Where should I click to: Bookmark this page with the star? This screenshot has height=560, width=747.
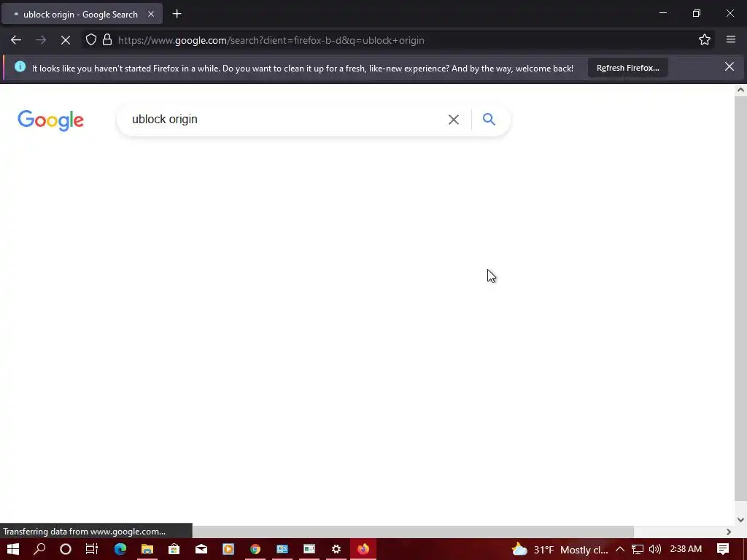tap(705, 40)
